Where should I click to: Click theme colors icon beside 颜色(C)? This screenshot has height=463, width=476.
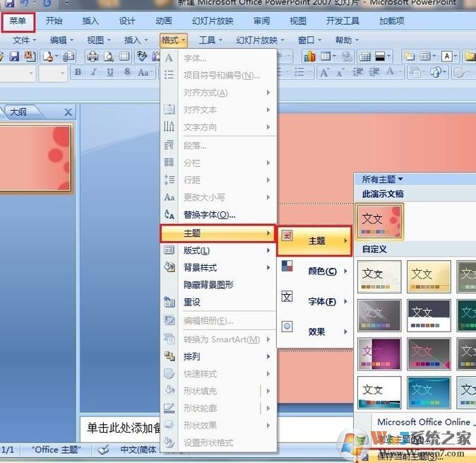click(287, 266)
